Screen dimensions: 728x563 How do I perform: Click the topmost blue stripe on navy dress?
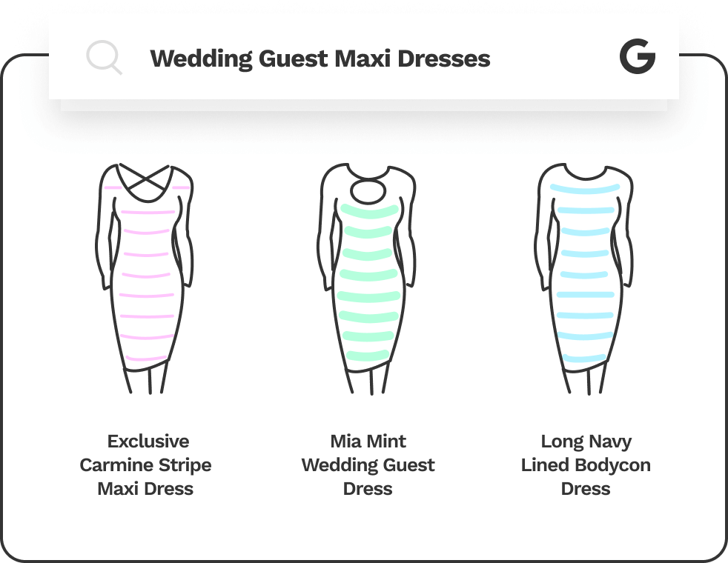coord(585,189)
